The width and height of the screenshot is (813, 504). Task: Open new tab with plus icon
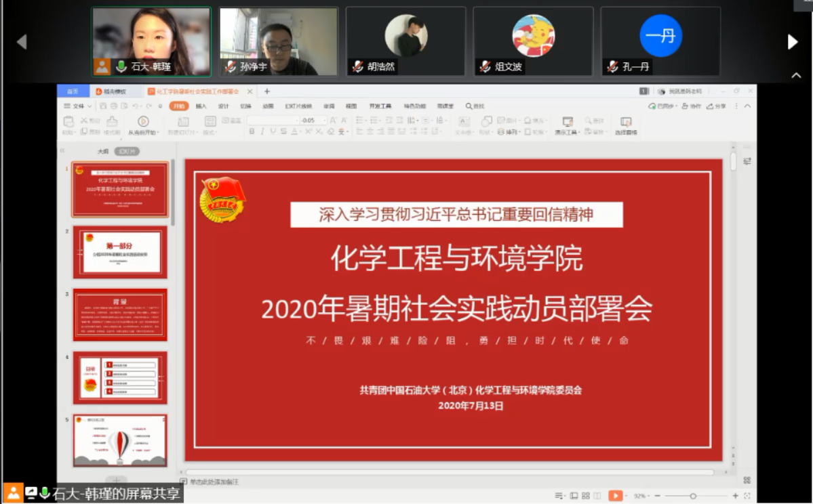pos(266,91)
